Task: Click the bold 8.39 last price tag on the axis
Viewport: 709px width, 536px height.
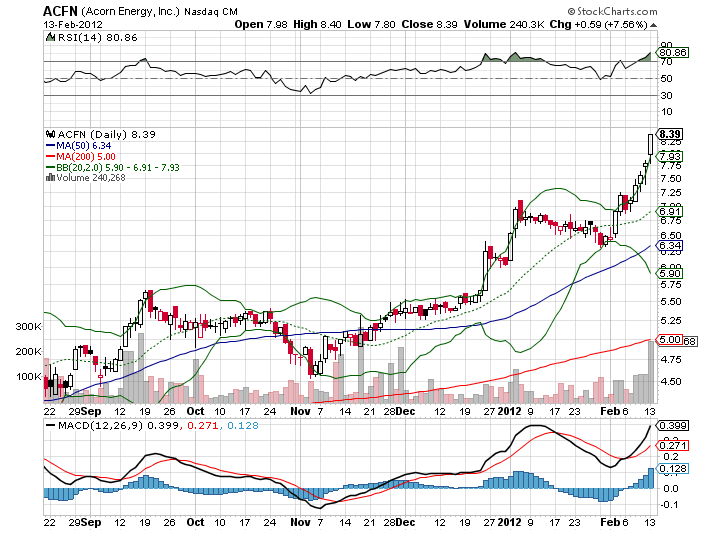Action: tap(670, 134)
